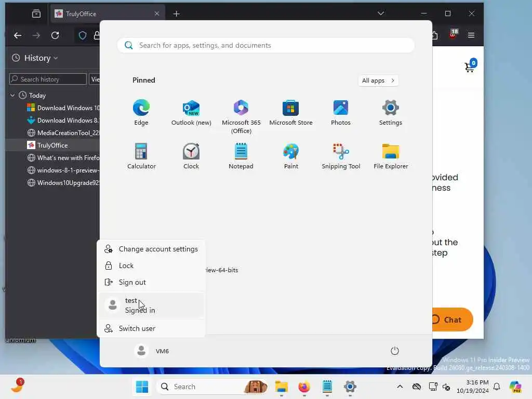
Task: Click the Start menu power button
Action: 395,351
